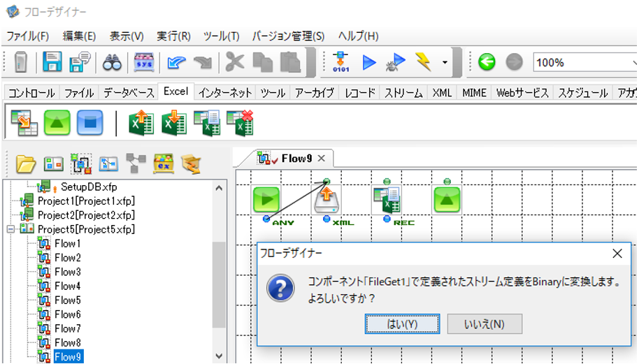Open the ヘルプ(H) menu

point(358,36)
